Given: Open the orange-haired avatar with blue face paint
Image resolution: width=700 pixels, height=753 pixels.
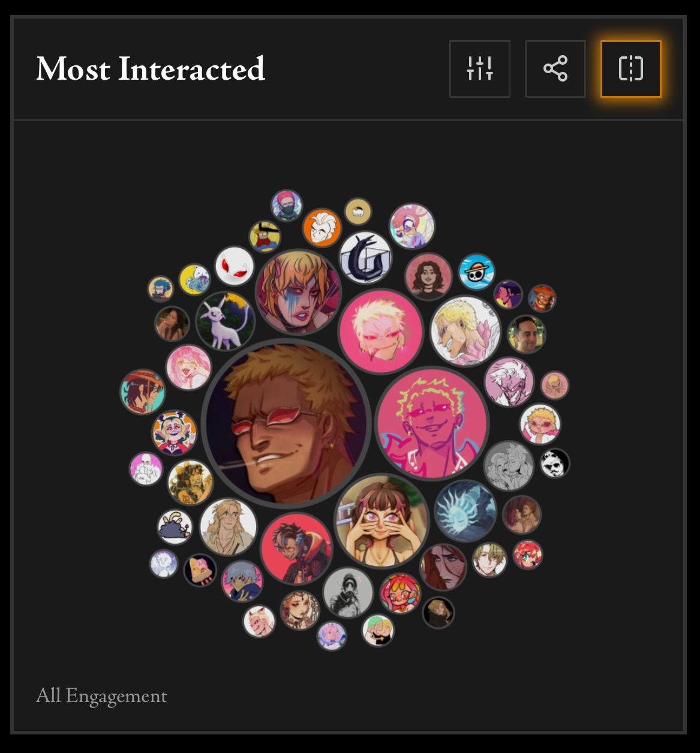Looking at the screenshot, I should pyautogui.click(x=299, y=292).
